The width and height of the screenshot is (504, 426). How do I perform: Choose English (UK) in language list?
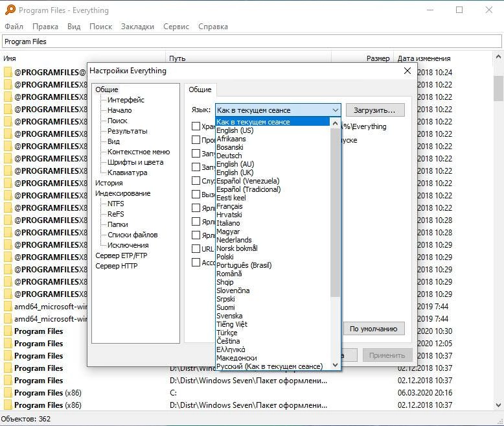(x=273, y=172)
